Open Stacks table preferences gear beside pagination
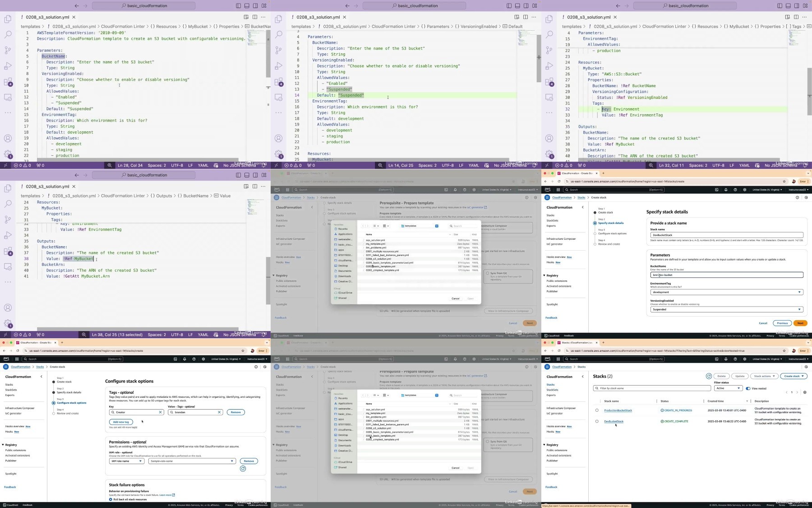This screenshot has width=812, height=508. click(805, 392)
